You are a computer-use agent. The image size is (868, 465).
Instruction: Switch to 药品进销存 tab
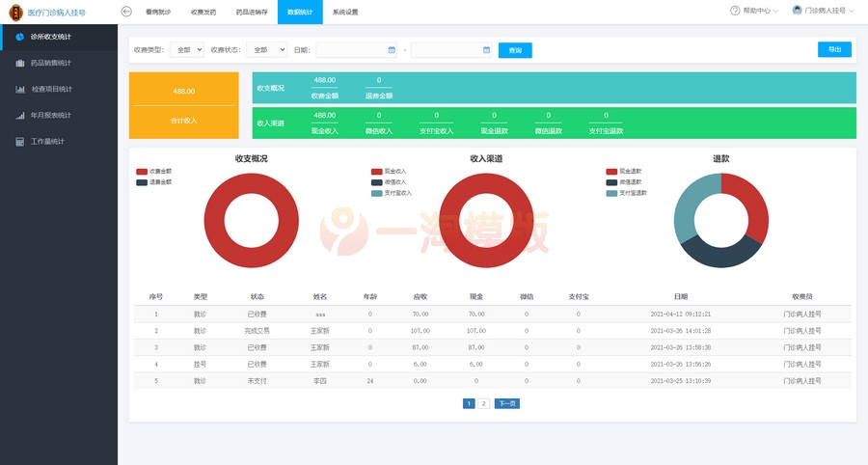click(252, 12)
